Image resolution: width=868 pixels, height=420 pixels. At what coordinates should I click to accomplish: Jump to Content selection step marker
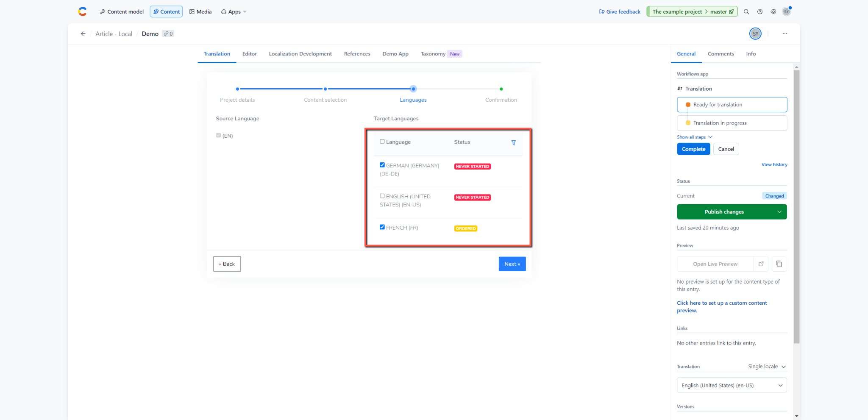(325, 89)
